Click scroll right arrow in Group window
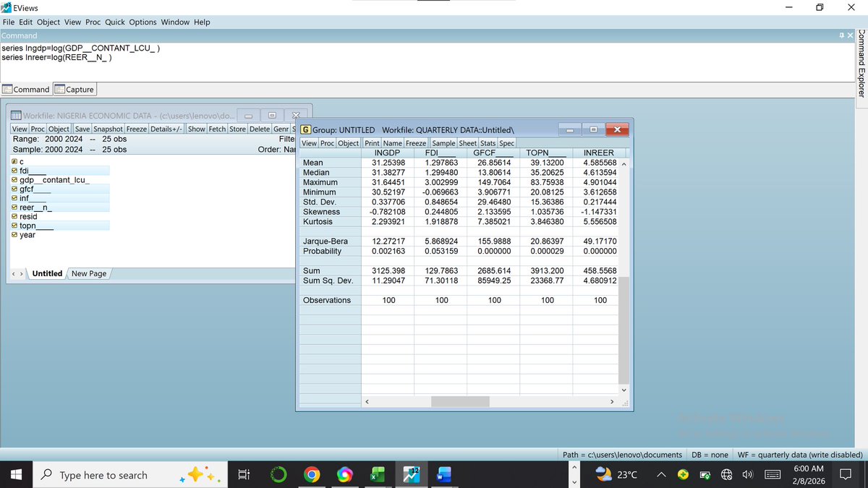Viewport: 868px width, 488px height. tap(613, 401)
